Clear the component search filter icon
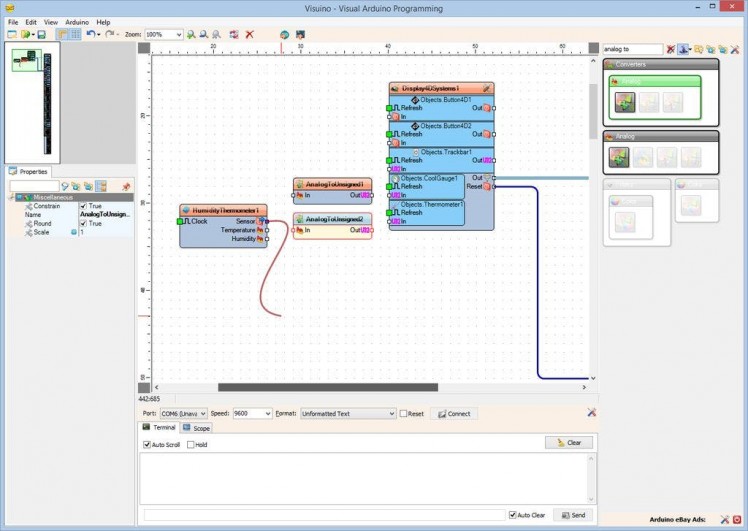Screen dimensions: 748x531 click(x=671, y=49)
